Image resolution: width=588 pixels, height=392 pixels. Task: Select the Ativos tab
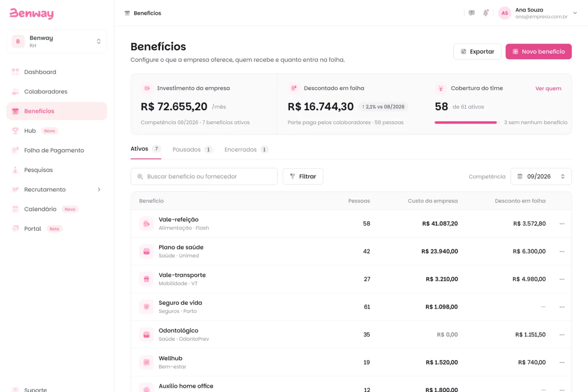pyautogui.click(x=146, y=149)
